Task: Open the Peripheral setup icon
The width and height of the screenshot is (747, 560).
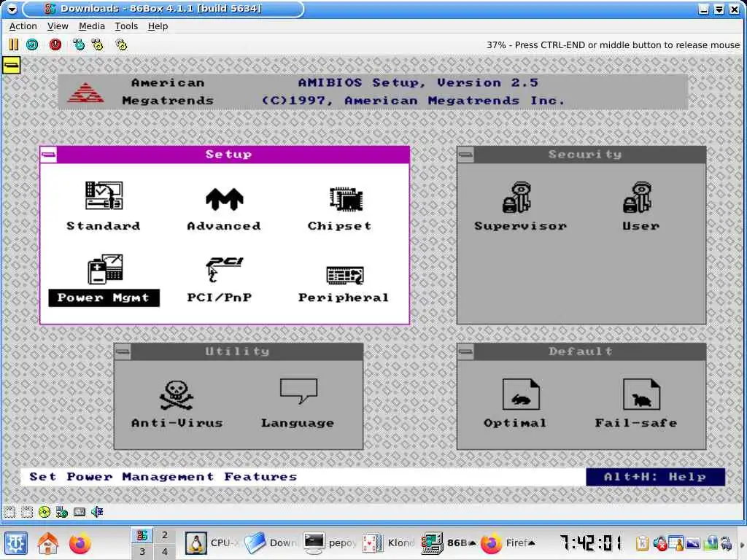Action: pyautogui.click(x=345, y=275)
